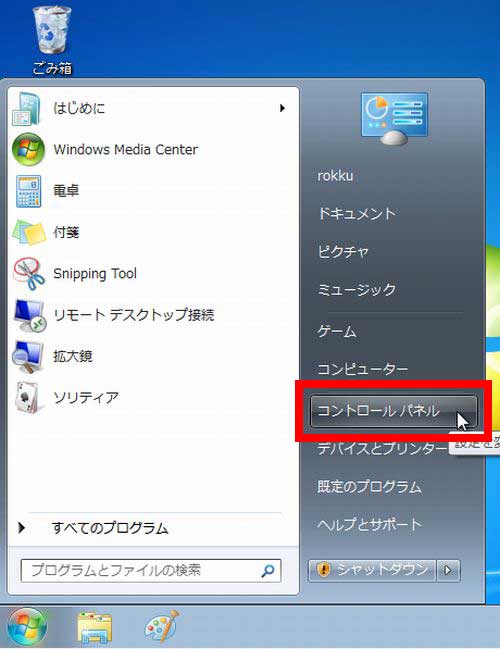Launch ソリティア via cards icon
This screenshot has width=500, height=649.
(28, 397)
